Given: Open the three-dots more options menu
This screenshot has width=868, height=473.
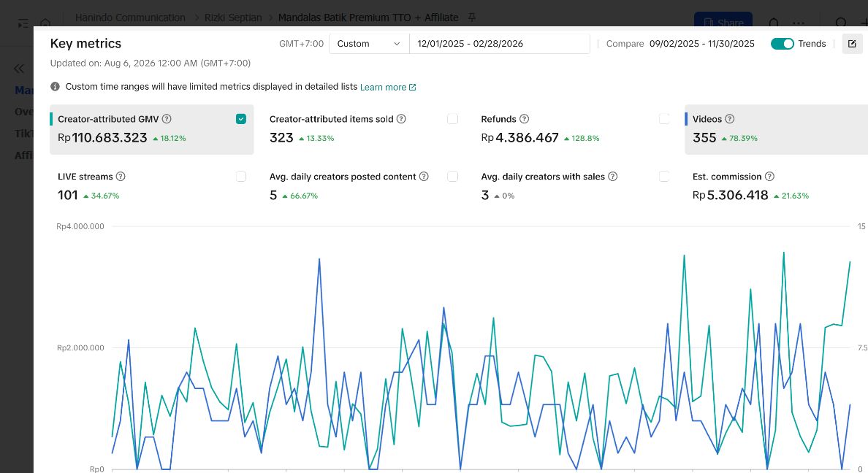Looking at the screenshot, I should coord(799,23).
